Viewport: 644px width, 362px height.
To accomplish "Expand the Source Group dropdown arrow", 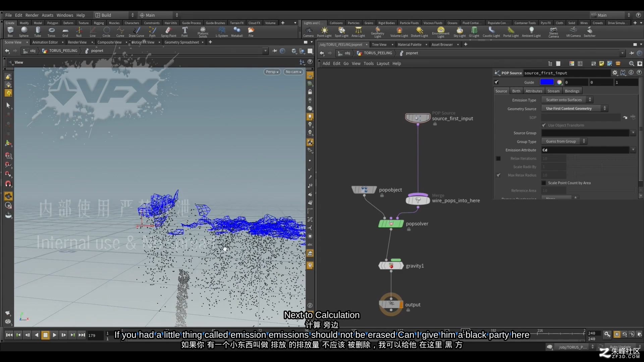I will point(633,133).
